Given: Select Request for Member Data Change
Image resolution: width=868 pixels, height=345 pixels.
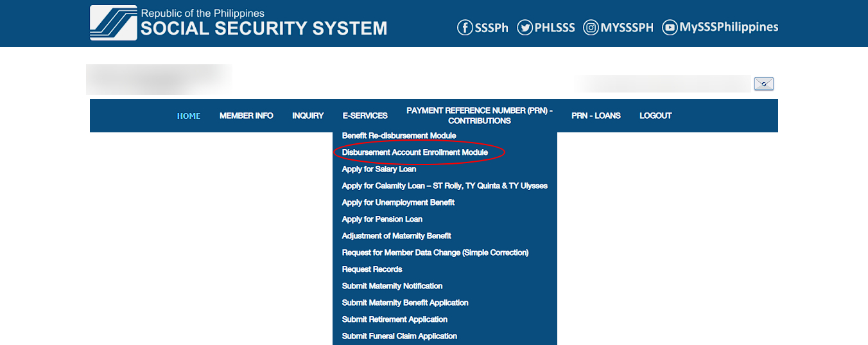Looking at the screenshot, I should pyautogui.click(x=435, y=252).
